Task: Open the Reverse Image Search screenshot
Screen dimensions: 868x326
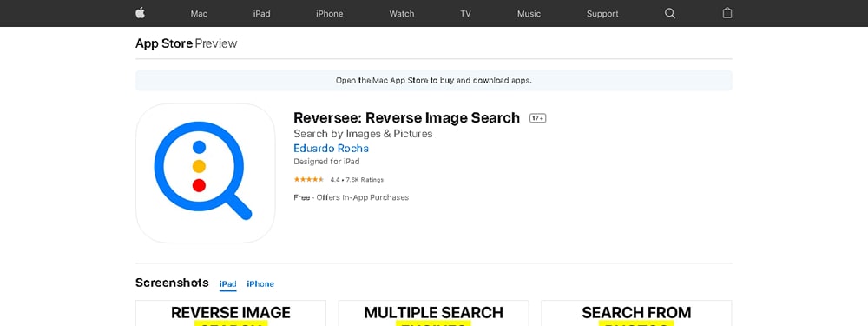Action: (x=231, y=313)
